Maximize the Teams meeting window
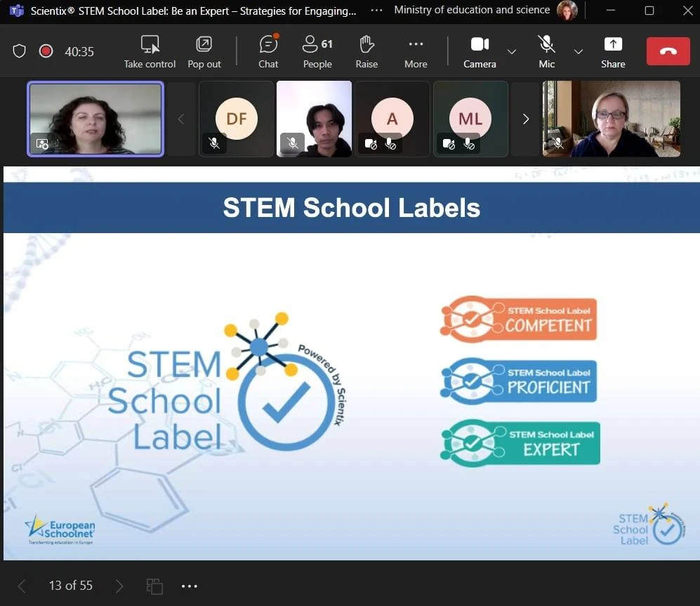Image resolution: width=700 pixels, height=606 pixels. 649,11
